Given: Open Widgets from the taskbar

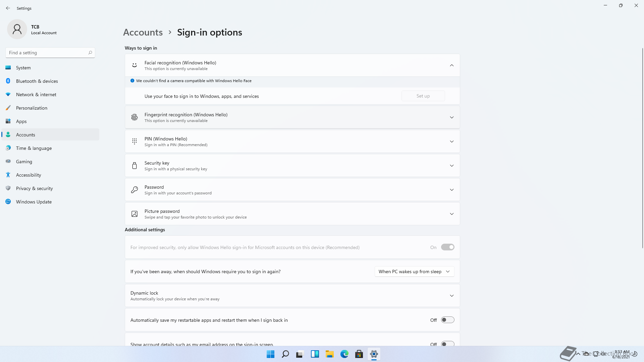Looking at the screenshot, I should [315, 354].
